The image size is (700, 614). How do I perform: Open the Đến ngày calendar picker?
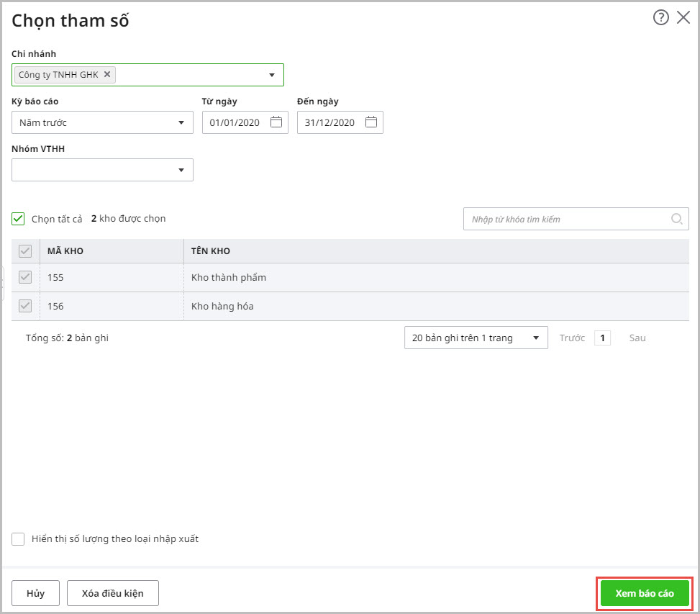tap(371, 122)
